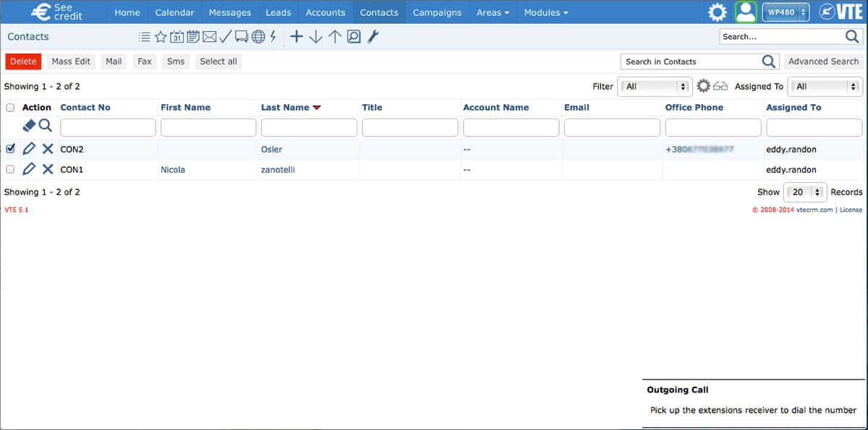Open the wrench settings tool icon

[373, 37]
